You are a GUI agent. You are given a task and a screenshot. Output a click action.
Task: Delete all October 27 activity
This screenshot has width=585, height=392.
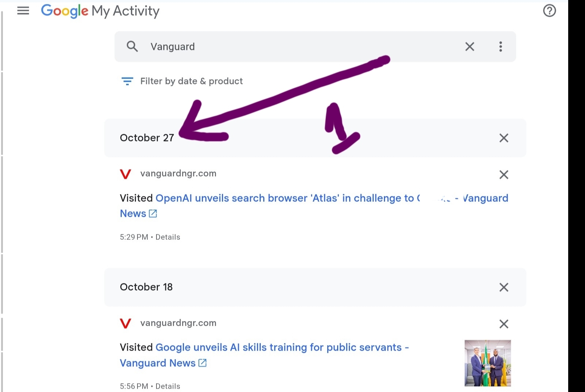tap(504, 138)
